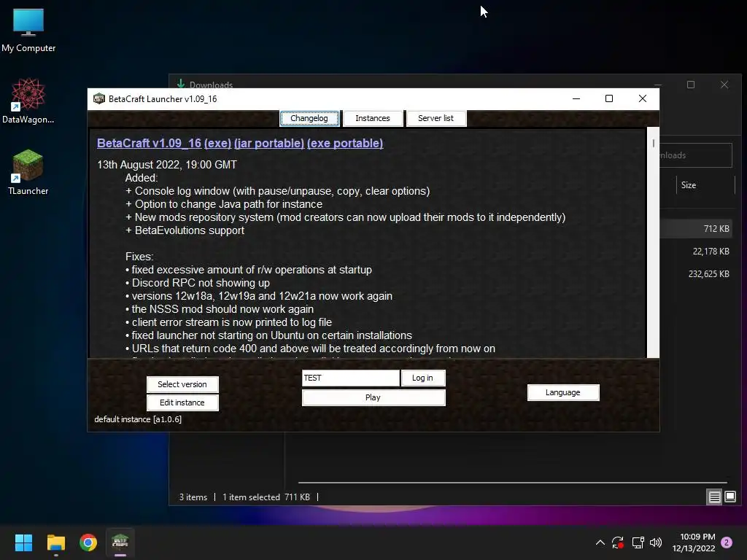Open the notification count badge
Image resolution: width=747 pixels, height=560 pixels.
[727, 542]
